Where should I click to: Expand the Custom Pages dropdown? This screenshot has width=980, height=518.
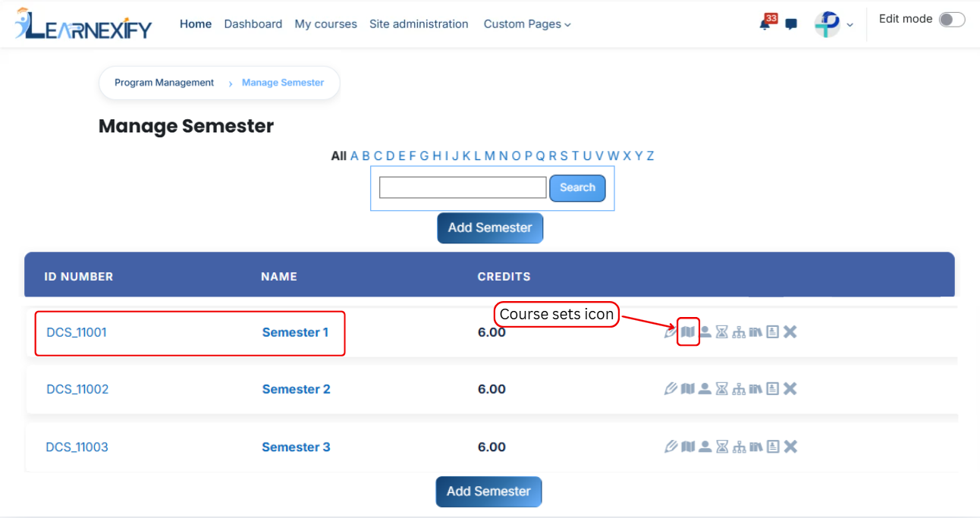coord(527,24)
